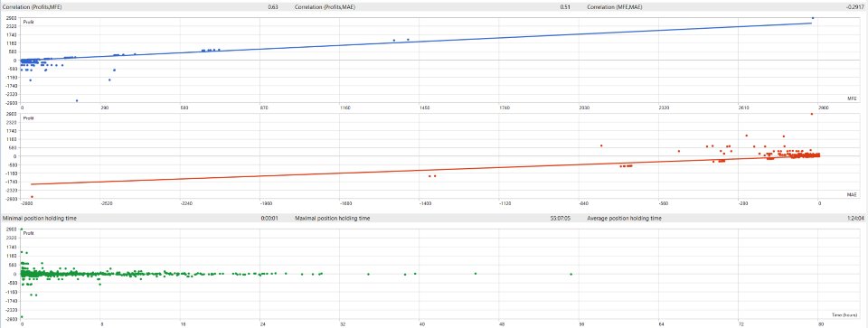This screenshot has width=868, height=328.
Task: Click the -2520 tick on the MAE axis
Action: 107,203
